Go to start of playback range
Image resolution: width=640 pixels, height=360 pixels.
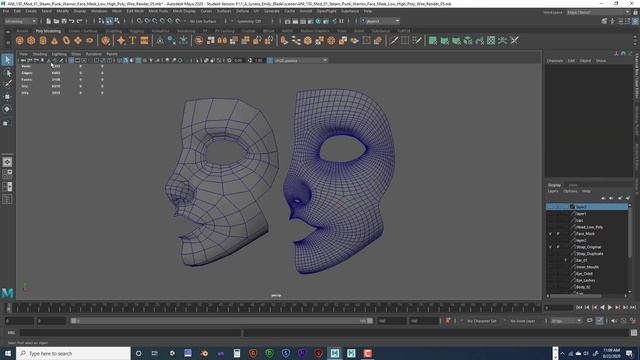point(579,308)
